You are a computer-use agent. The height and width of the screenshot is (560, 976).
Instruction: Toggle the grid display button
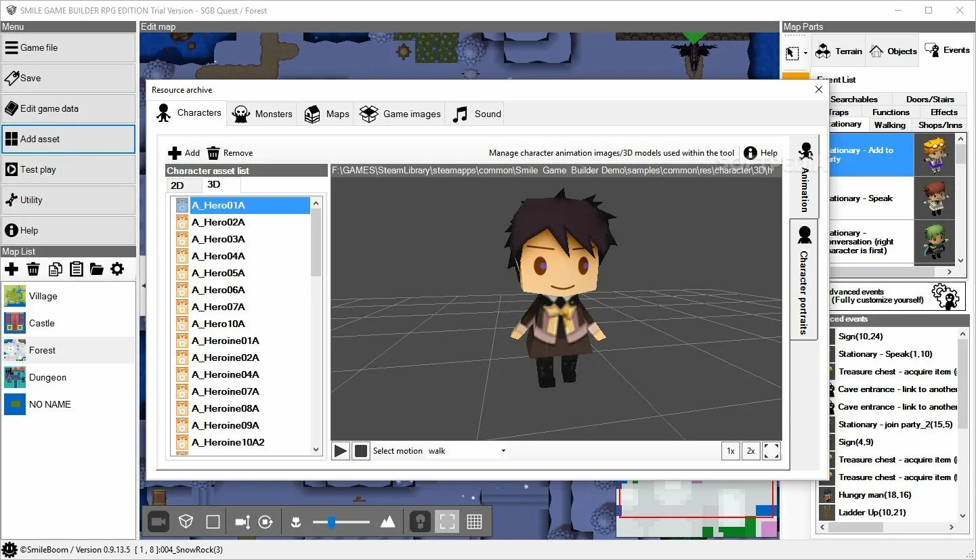coord(474,521)
